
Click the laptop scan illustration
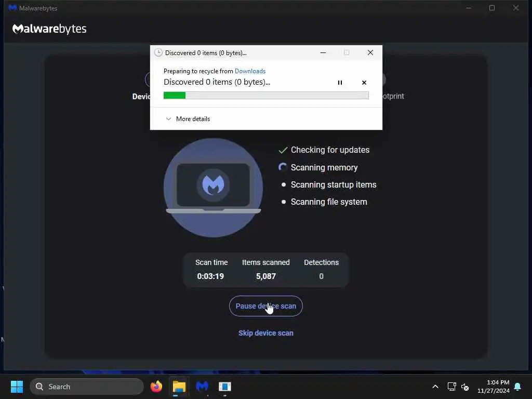coord(213,188)
